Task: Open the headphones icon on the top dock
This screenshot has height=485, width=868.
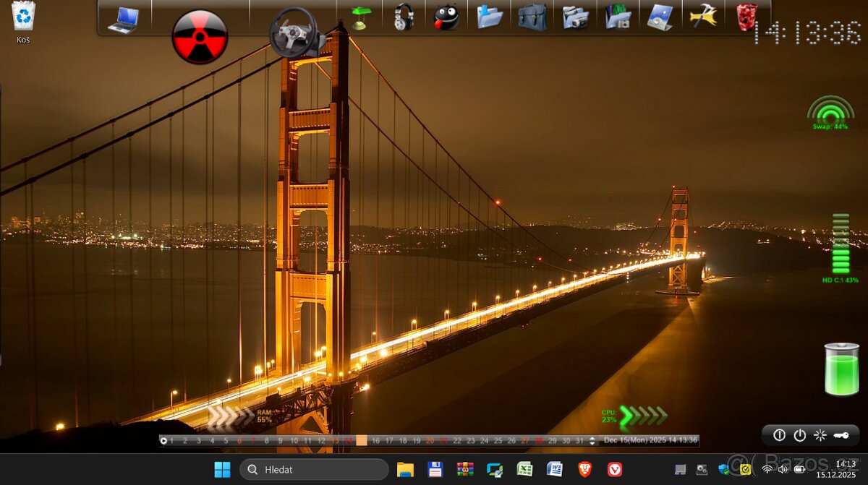Action: [403, 16]
